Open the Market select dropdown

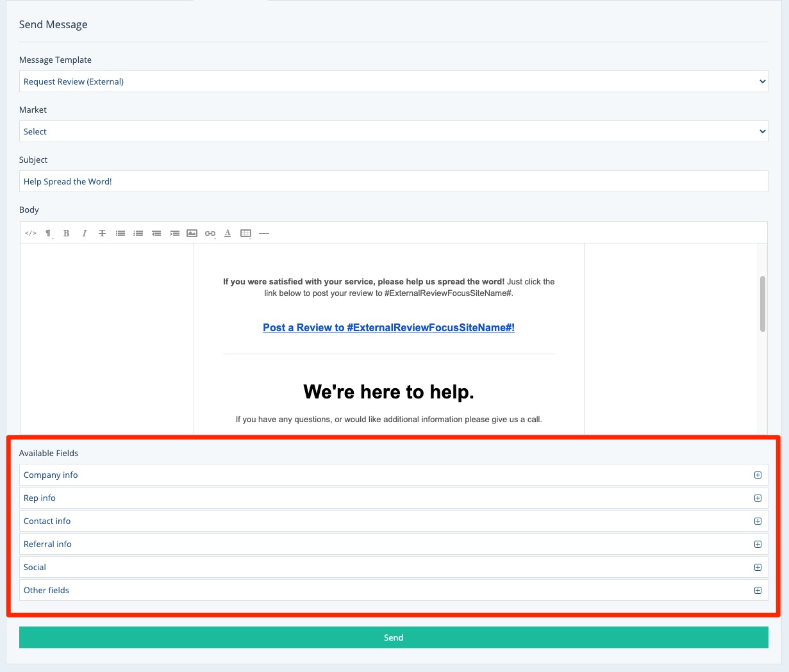[x=393, y=131]
